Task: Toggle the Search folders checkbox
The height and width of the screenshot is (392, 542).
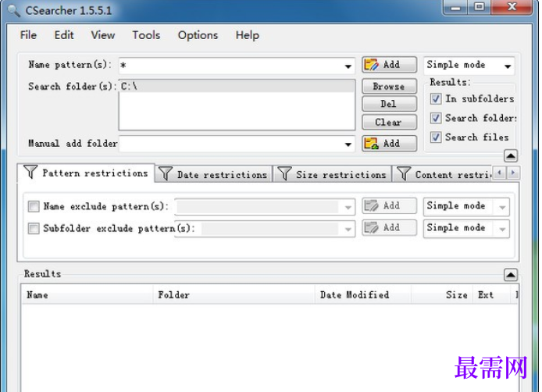Action: [x=436, y=118]
